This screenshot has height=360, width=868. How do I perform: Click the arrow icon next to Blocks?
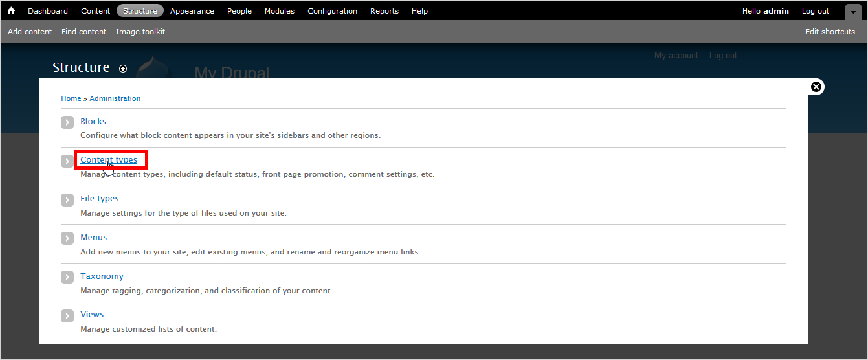coord(67,122)
